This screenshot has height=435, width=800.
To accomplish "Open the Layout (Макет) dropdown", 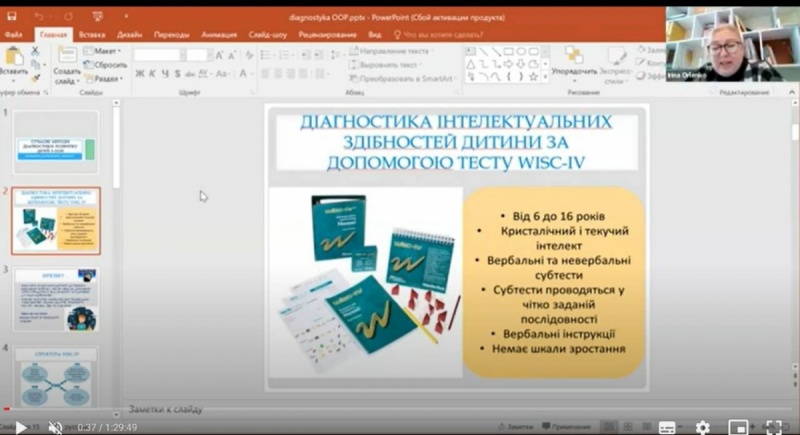I will (103, 50).
